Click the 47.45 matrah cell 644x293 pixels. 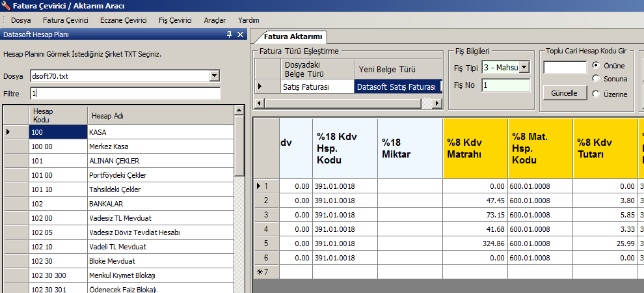(x=476, y=201)
